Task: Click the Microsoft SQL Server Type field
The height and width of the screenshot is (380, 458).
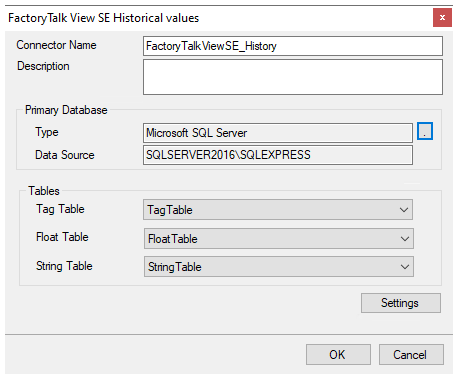Action: pos(278,133)
